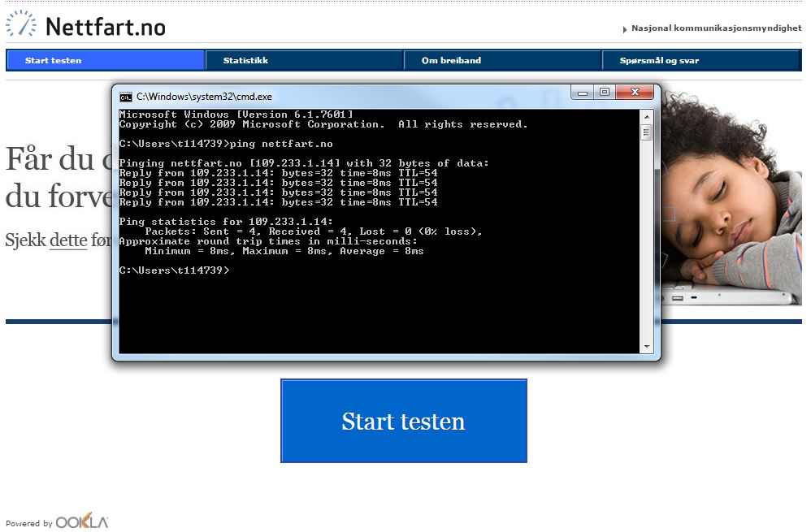The height and width of the screenshot is (532, 811).
Task: Follow the underlined 'dette' link
Action: (68, 240)
